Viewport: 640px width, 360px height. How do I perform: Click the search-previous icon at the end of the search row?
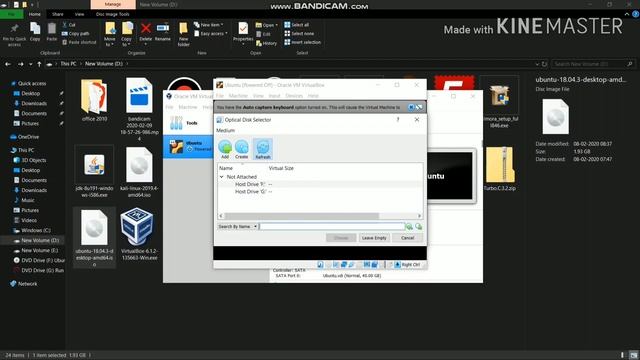pyautogui.click(x=418, y=227)
